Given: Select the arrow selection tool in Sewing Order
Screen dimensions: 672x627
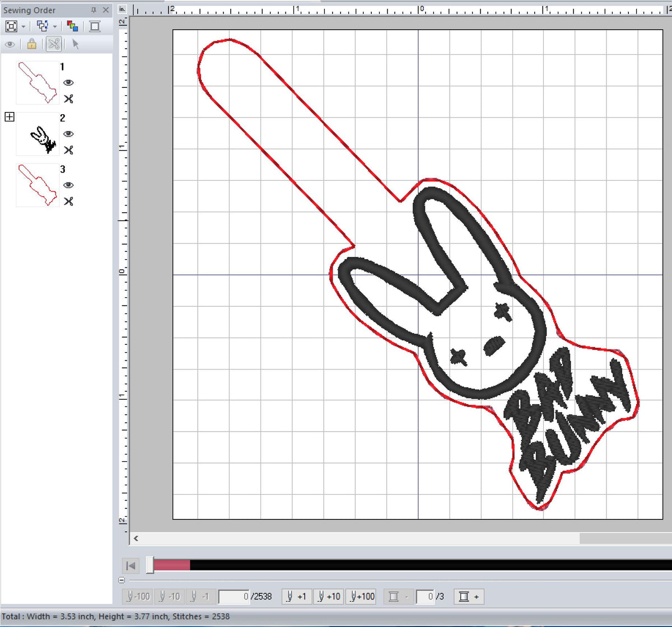Looking at the screenshot, I should (76, 44).
